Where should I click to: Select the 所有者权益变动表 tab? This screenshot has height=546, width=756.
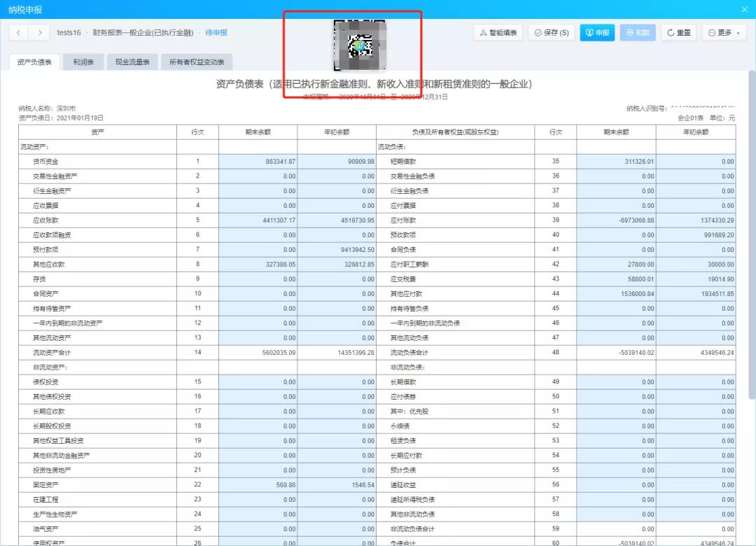pos(197,62)
